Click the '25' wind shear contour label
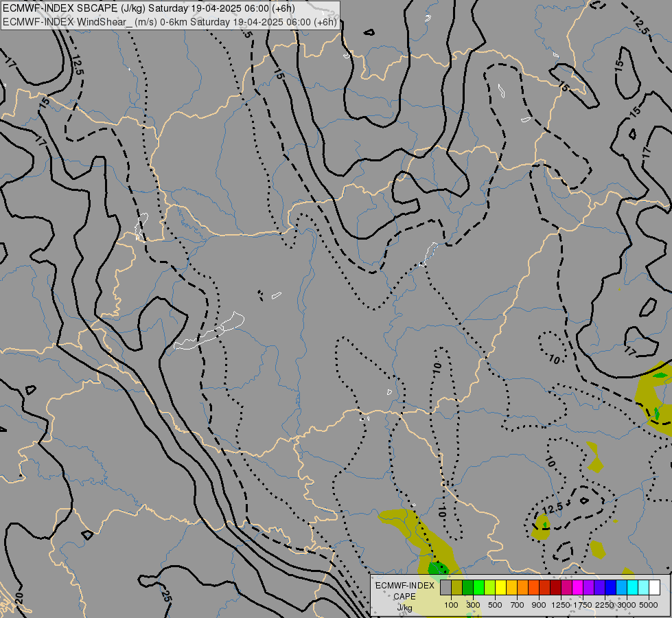This screenshot has height=618, width=672. tap(166, 596)
